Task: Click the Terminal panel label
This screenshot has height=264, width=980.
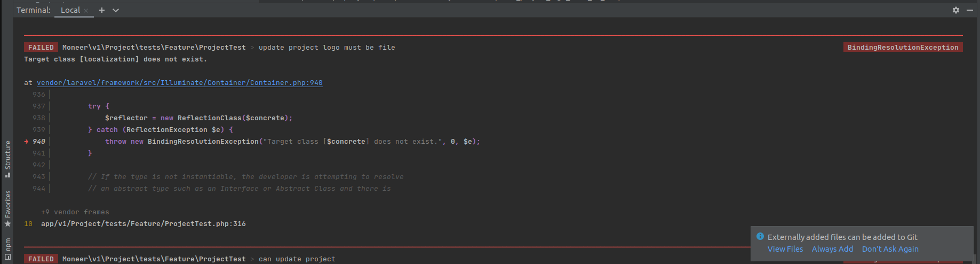Action: point(34,10)
